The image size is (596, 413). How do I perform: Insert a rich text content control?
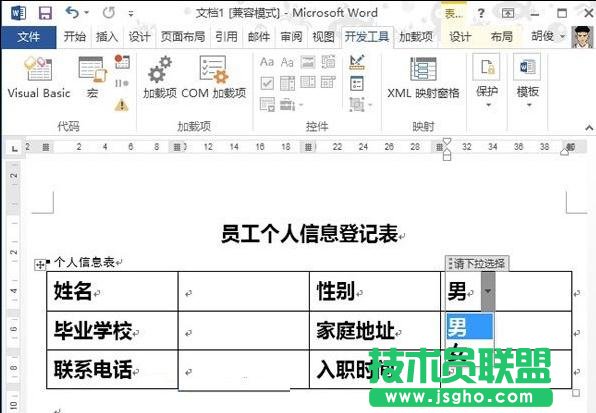(x=267, y=62)
